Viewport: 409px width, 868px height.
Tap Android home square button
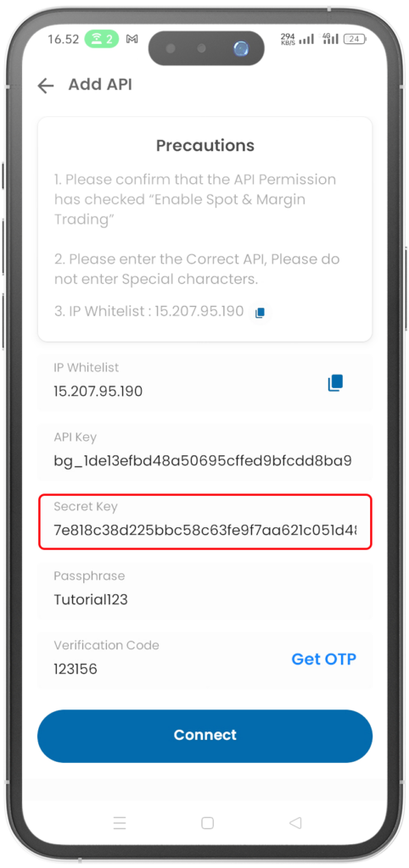tap(207, 823)
